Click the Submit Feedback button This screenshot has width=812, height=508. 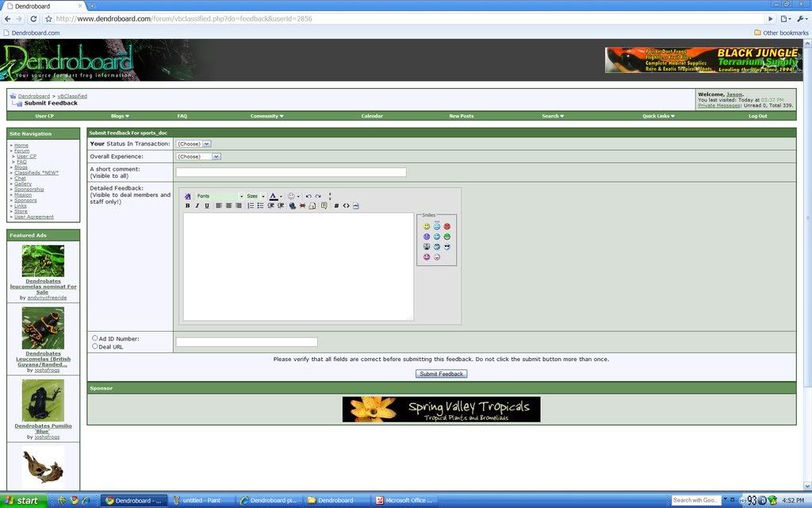point(441,374)
